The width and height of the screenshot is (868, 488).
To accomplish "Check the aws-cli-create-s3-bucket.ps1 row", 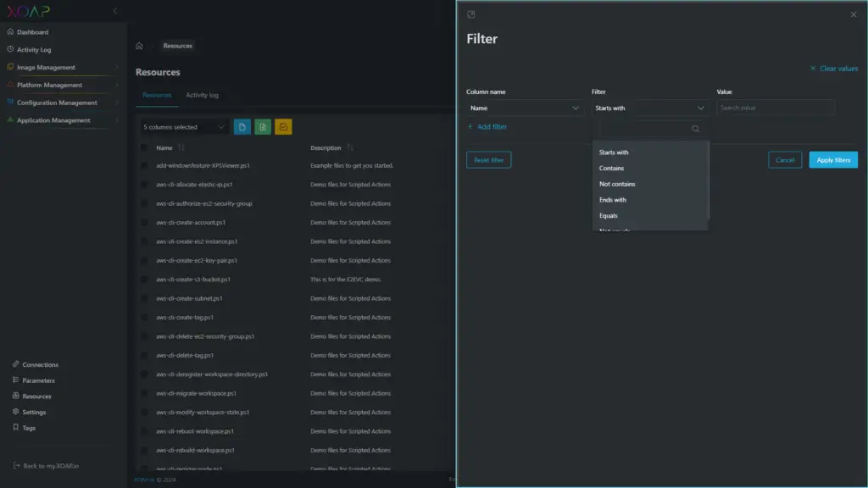I will pos(144,280).
